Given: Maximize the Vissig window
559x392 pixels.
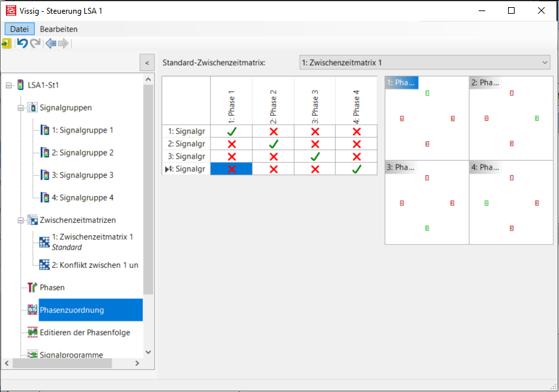Looking at the screenshot, I should click(511, 10).
